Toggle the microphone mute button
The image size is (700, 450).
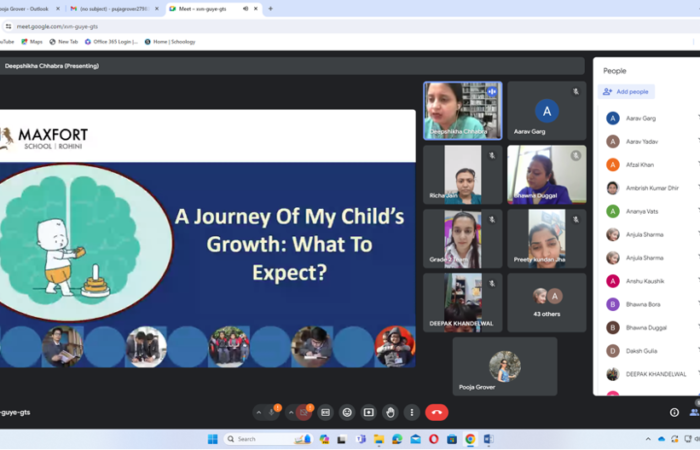pos(272,412)
